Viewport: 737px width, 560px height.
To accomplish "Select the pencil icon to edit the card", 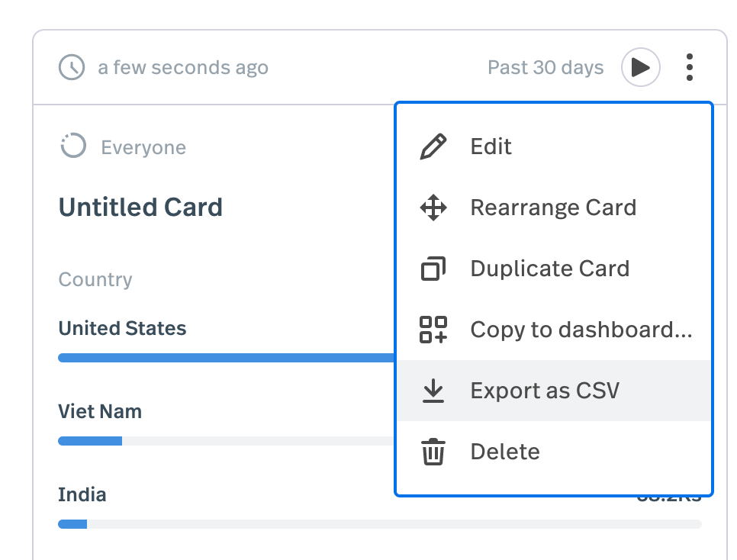I will click(x=433, y=146).
